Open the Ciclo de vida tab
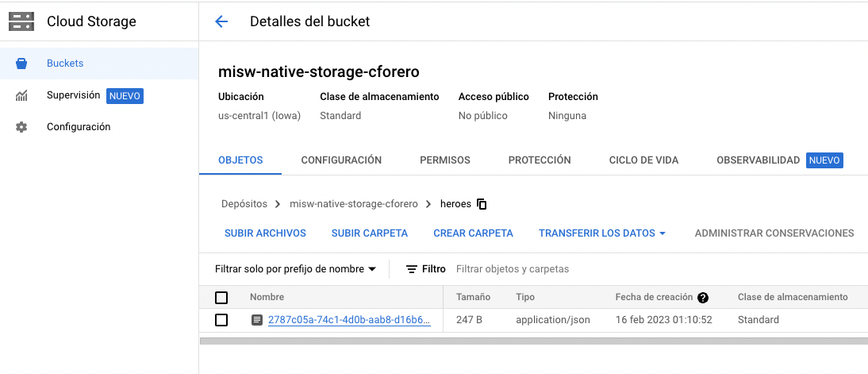Viewport: 868px width, 374px height. 643,160
